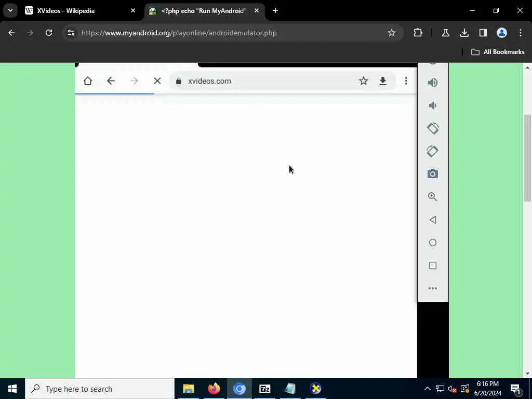532x399 pixels.
Task: Open the clock showing 6:16 PM
Action: 487,389
